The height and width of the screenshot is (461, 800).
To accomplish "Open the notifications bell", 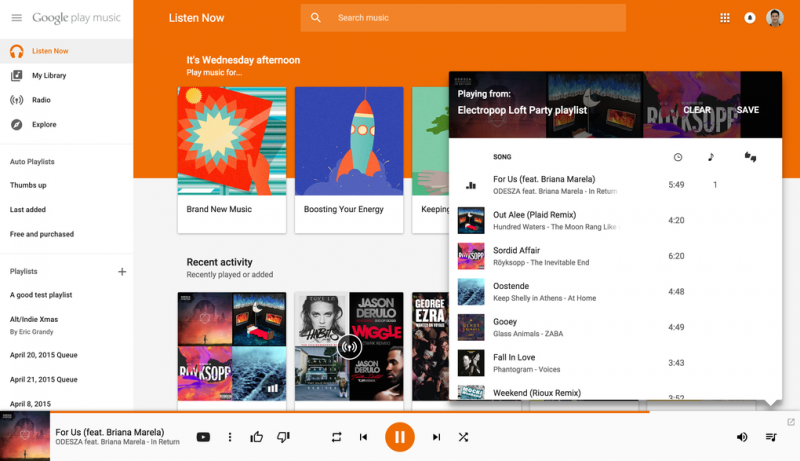I will (x=749, y=18).
